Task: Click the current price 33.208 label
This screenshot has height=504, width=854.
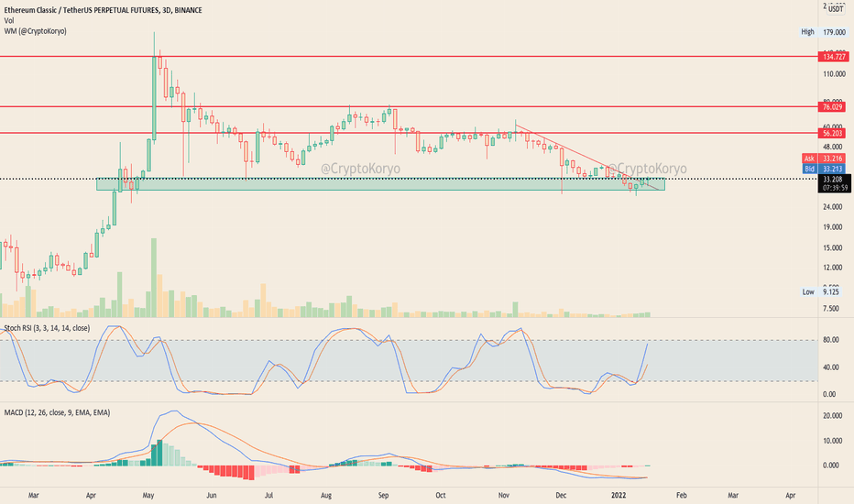Action: [834, 179]
